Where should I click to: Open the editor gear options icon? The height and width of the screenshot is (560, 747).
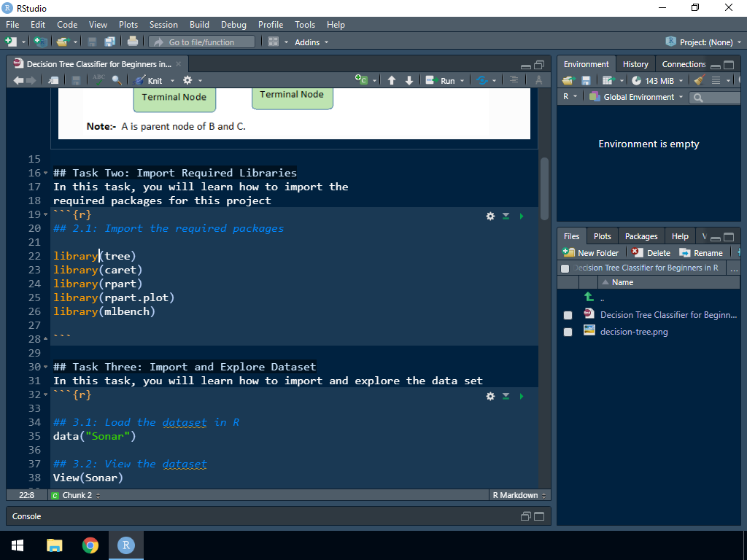coord(187,80)
